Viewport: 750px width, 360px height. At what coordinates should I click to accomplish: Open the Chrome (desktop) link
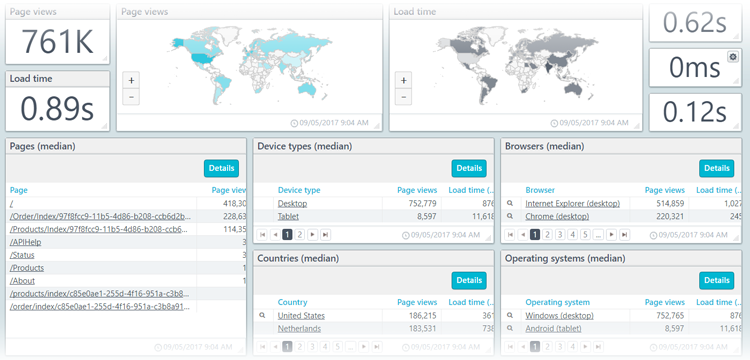[557, 217]
